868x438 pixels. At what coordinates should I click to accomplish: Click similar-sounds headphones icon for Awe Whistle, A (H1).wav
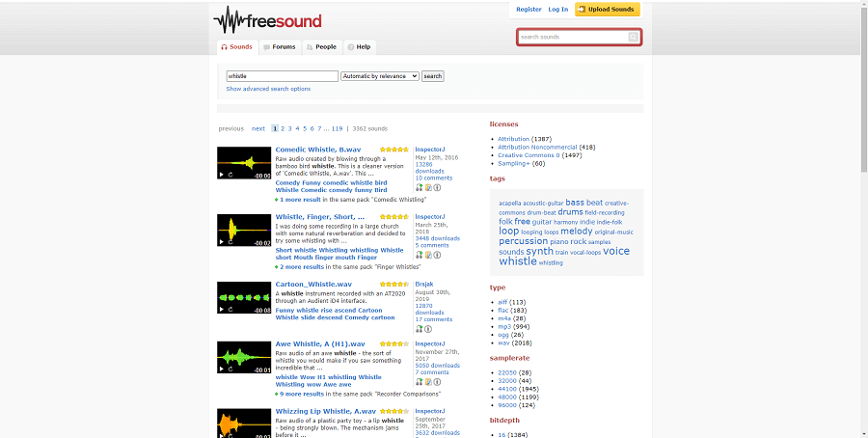pos(420,382)
